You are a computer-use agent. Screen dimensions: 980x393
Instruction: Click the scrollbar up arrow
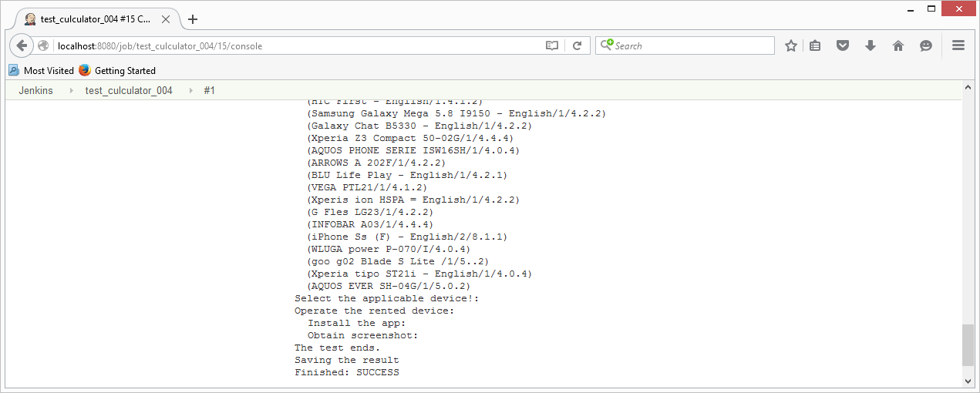(968, 86)
